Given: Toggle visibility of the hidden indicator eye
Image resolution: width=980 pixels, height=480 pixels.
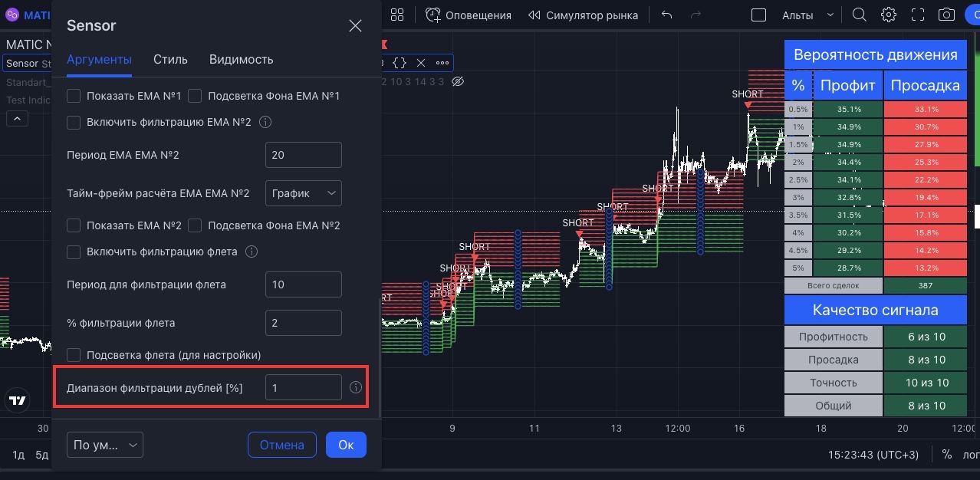Looking at the screenshot, I should 459,81.
